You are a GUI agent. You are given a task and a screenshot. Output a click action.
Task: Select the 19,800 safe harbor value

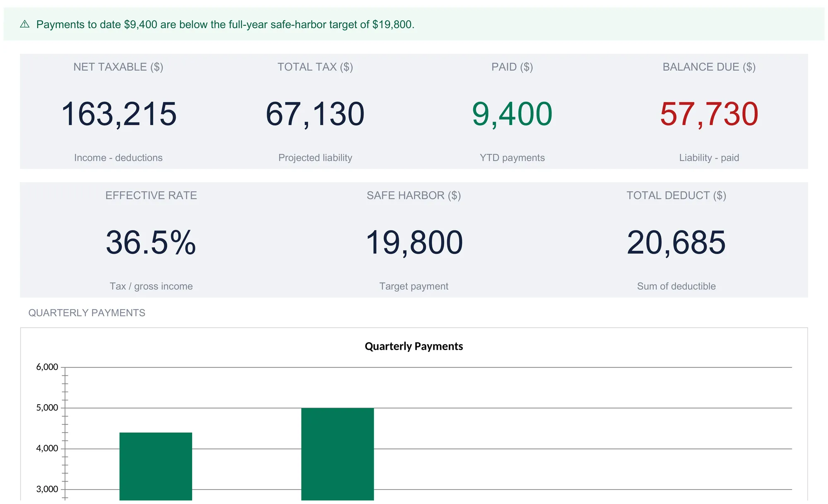click(414, 242)
